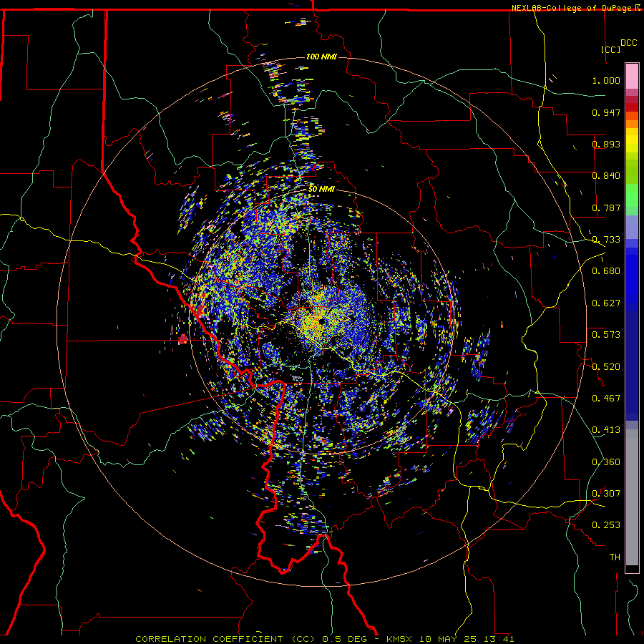Click the 0.680 scale value
Image resolution: width=644 pixels, height=644 pixels.
click(x=606, y=271)
